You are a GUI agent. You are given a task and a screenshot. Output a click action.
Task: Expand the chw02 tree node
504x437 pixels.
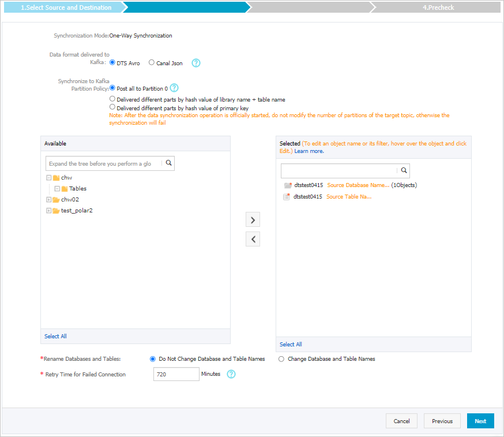tap(49, 200)
